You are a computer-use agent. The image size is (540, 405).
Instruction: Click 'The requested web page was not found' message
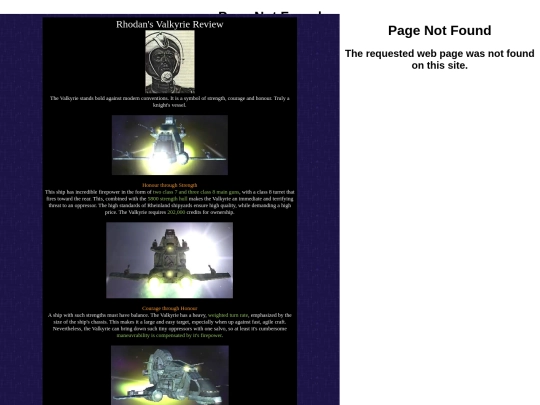click(439, 59)
